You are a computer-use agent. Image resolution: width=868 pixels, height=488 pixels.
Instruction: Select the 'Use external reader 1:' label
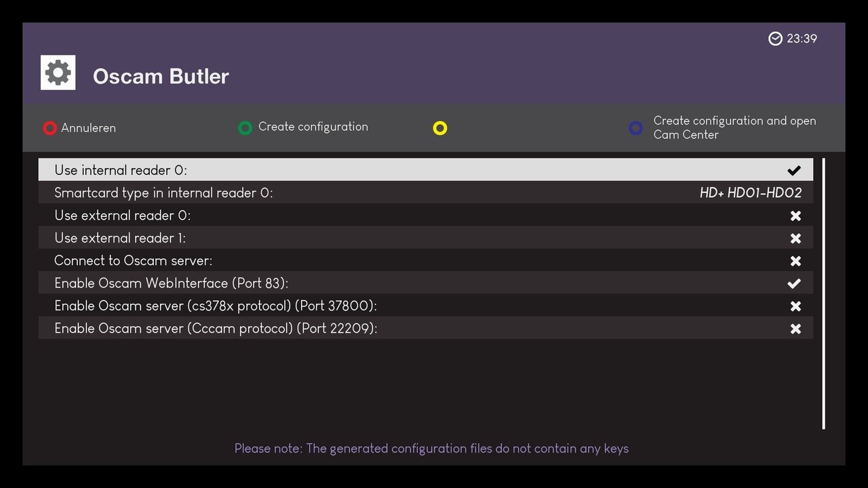[120, 238]
